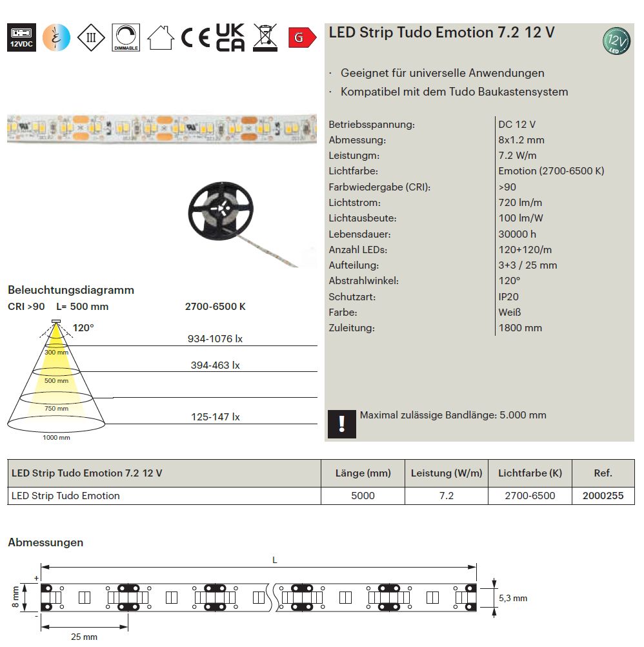Click the '25 mm' dimension label

[84, 637]
